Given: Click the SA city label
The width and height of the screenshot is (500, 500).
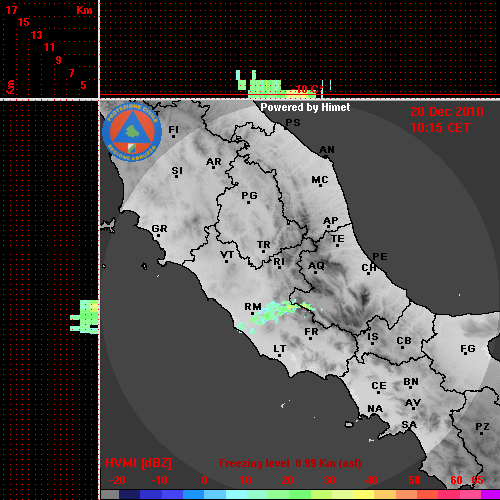Looking at the screenshot, I should click(x=409, y=425).
